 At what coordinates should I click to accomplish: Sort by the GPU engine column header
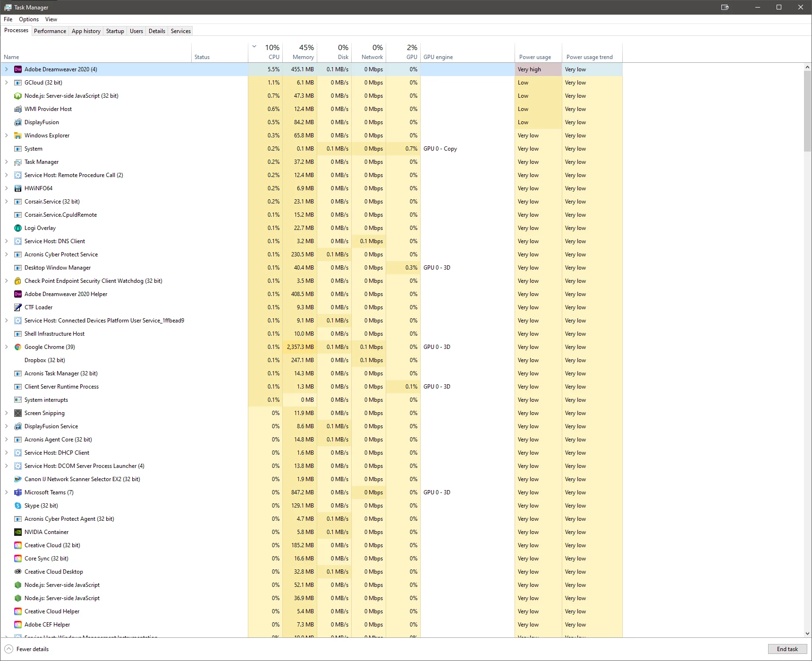pos(467,52)
